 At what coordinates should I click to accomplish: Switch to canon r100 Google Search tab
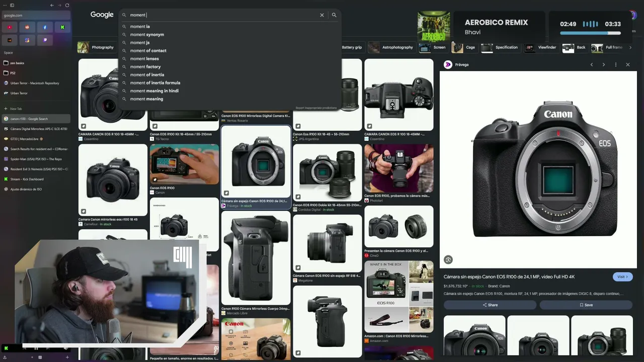pos(35,119)
